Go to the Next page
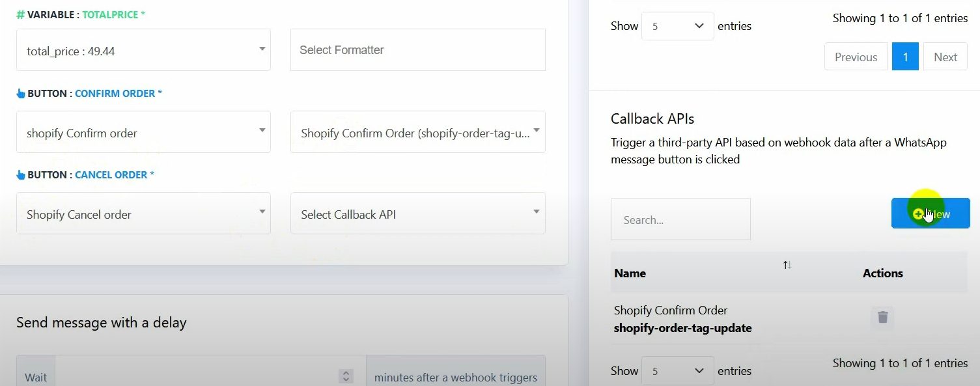 (x=945, y=57)
